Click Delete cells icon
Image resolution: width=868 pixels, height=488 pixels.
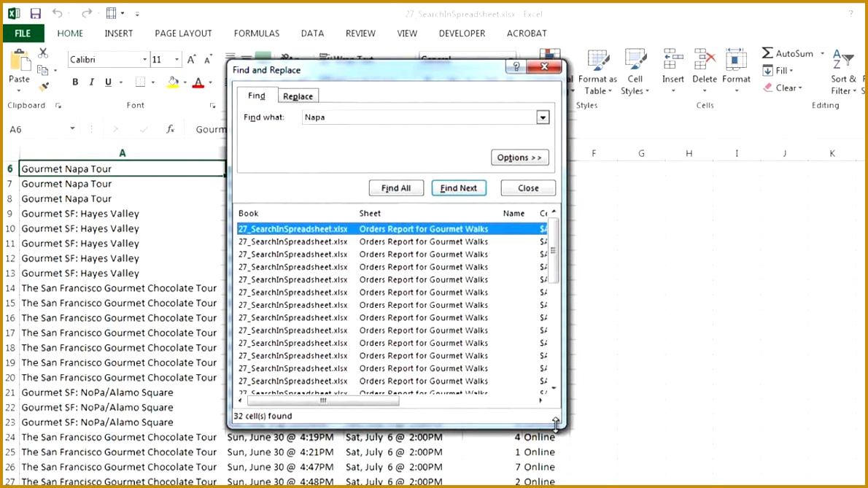coord(704,60)
